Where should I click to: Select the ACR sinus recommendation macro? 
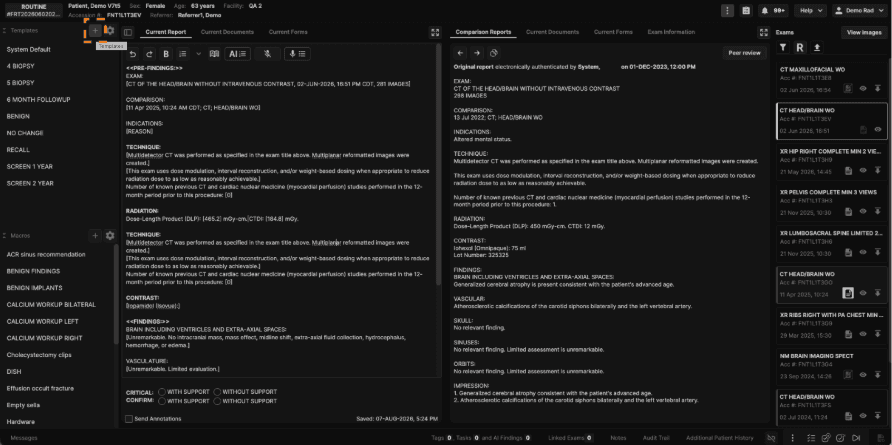coord(46,254)
